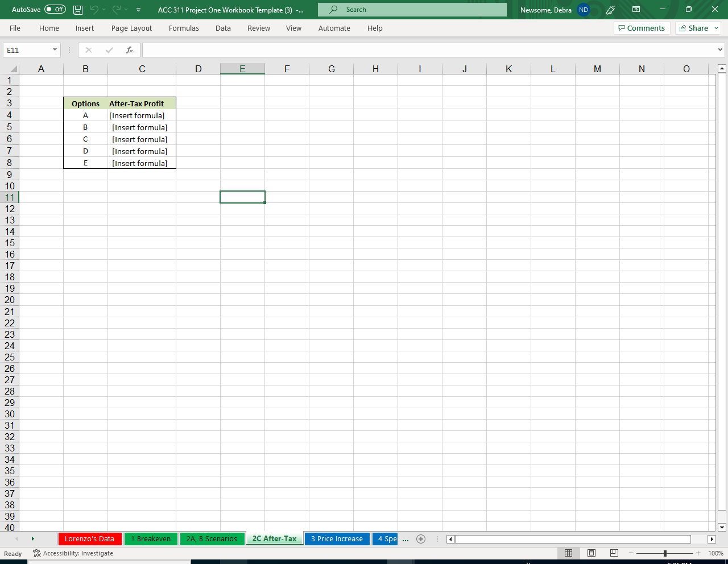Click the vertical scrollbar down arrow
The image size is (728, 564).
pos(722,527)
